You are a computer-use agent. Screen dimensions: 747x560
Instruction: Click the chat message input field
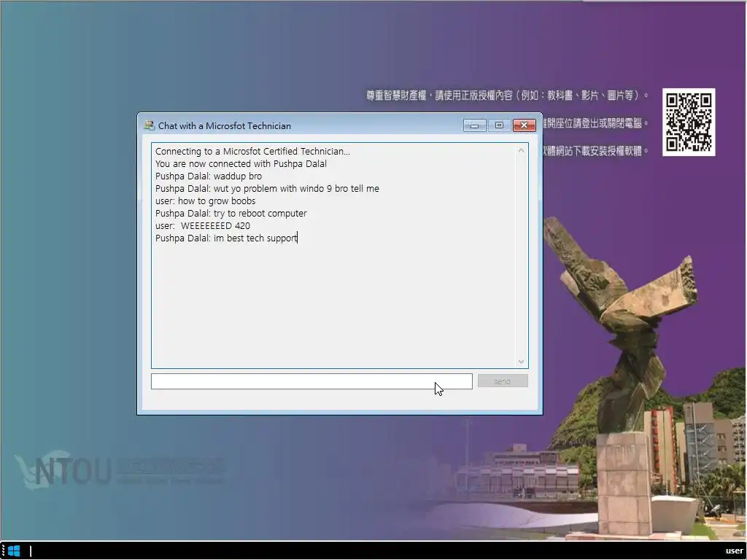pos(311,381)
